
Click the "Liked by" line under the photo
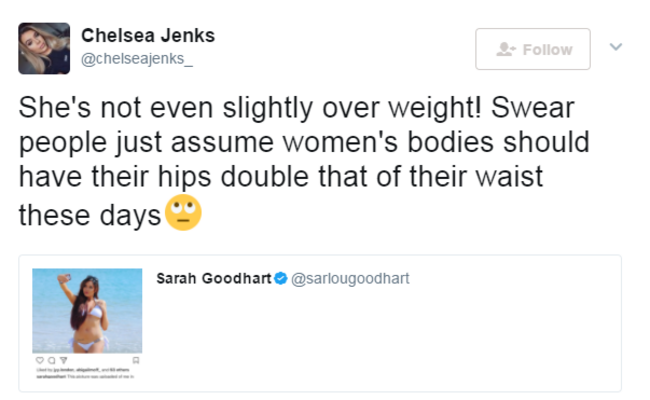tap(80, 368)
